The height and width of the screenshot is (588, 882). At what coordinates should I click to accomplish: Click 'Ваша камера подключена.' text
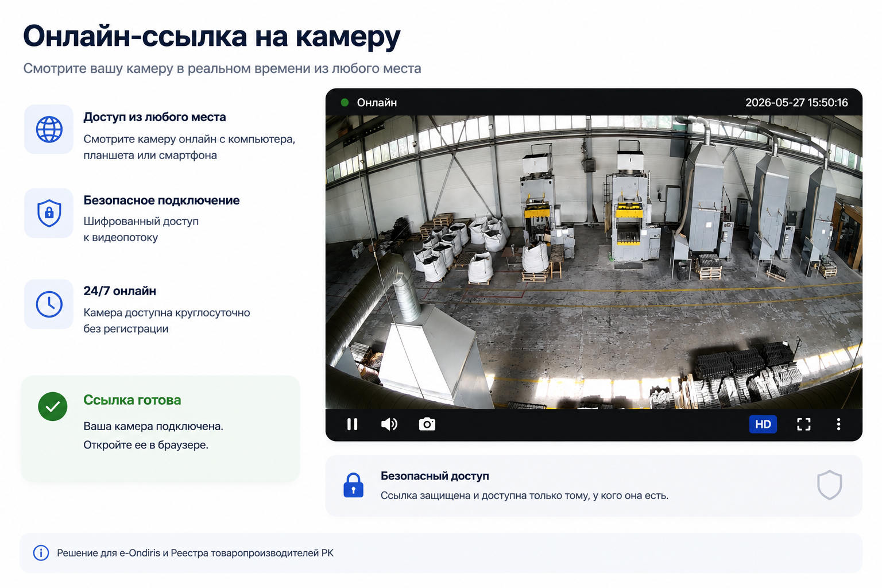pos(153,426)
